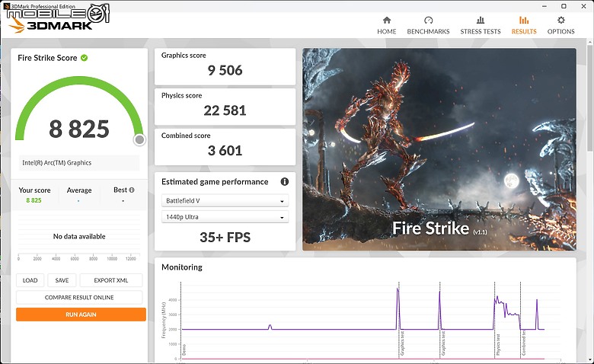Click the Intel(R) Arc(TM) Graphics label
This screenshot has height=364, width=594.
tap(57, 163)
